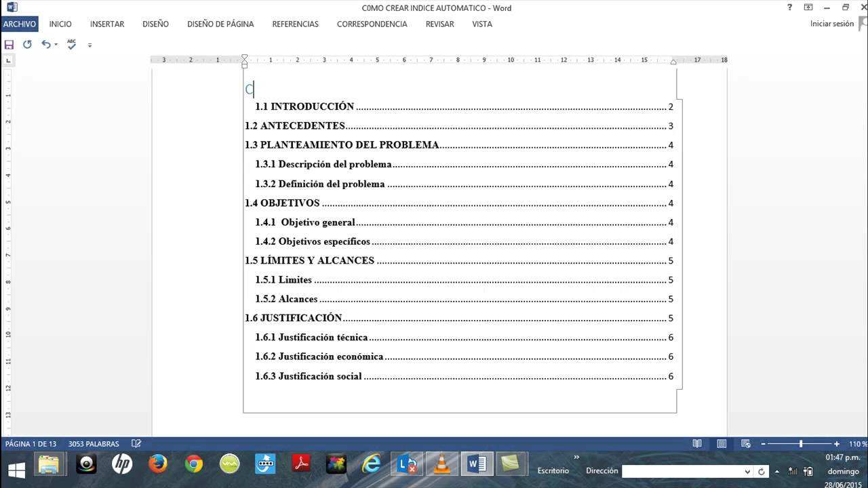Undo the last action with the arrow icon

click(x=45, y=45)
